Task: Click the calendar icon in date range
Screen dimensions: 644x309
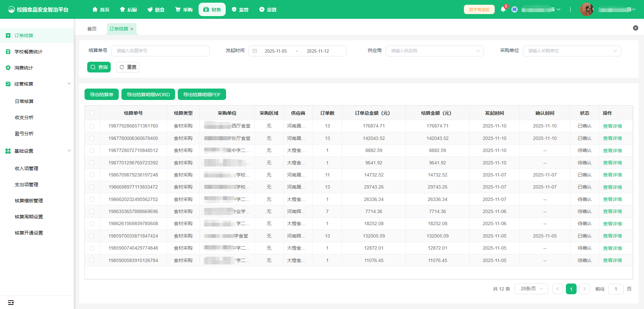Action: 255,51
